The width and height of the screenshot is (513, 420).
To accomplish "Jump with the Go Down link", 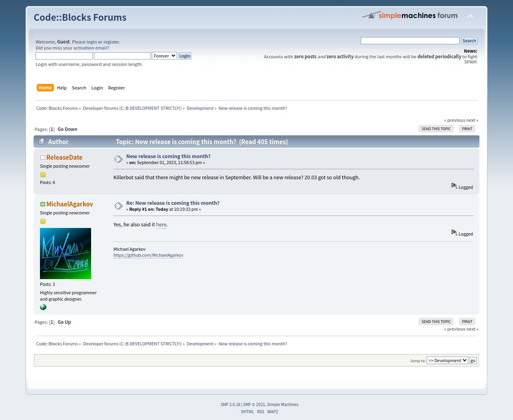I will point(68,129).
